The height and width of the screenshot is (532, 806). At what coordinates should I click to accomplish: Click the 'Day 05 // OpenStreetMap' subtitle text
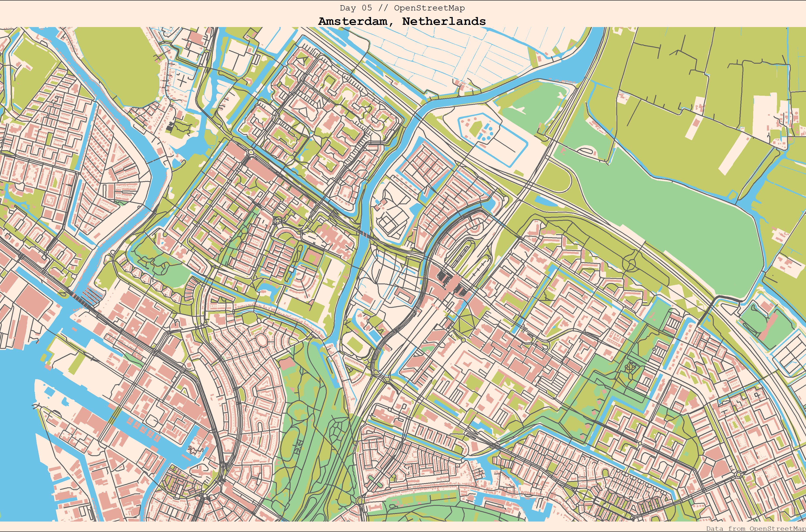[x=402, y=8]
